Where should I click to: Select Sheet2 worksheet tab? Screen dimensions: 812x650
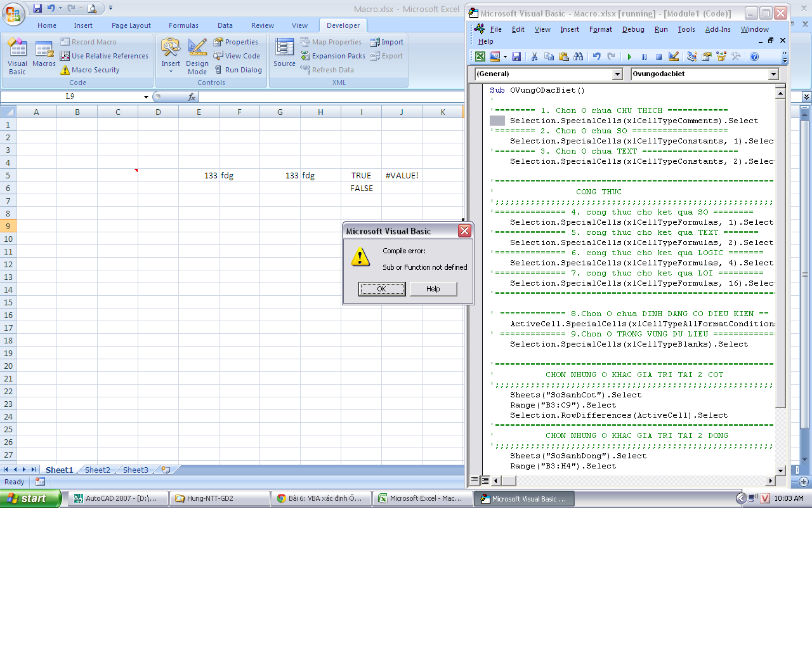coord(98,470)
